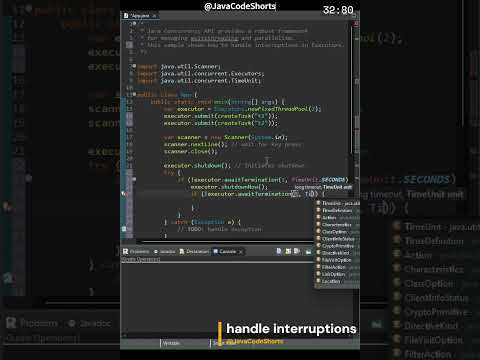
Task: Choose TimeUnit - java.util suggestion
Action: 337,203
